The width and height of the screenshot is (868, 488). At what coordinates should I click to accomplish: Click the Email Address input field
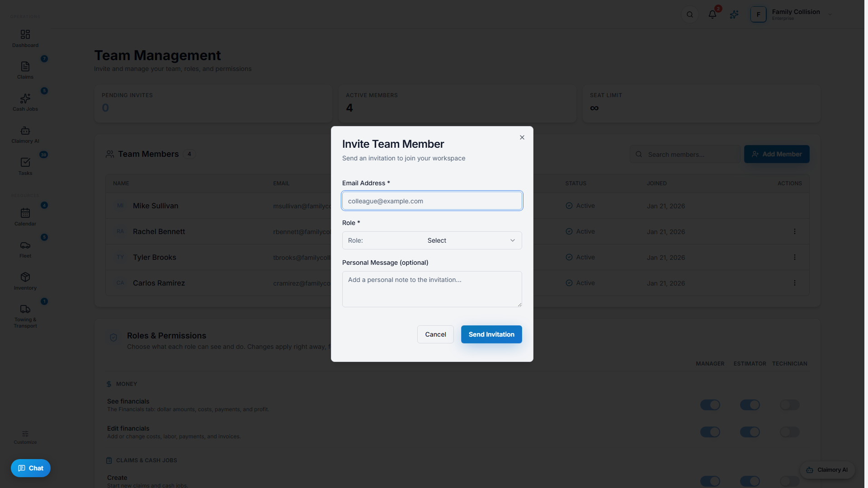432,201
